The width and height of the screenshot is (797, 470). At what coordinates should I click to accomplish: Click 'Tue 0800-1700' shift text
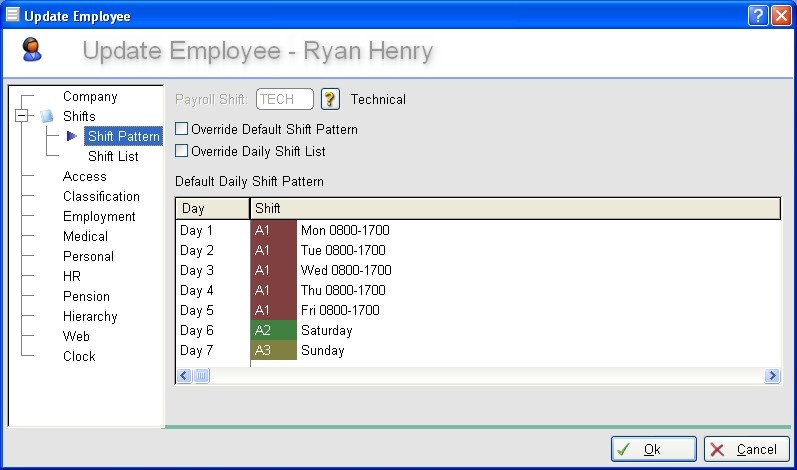coord(343,250)
